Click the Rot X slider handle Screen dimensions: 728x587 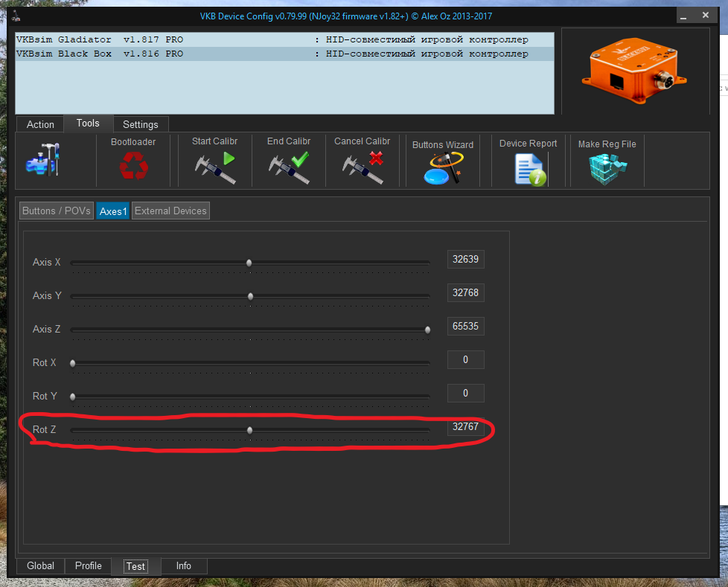72,363
